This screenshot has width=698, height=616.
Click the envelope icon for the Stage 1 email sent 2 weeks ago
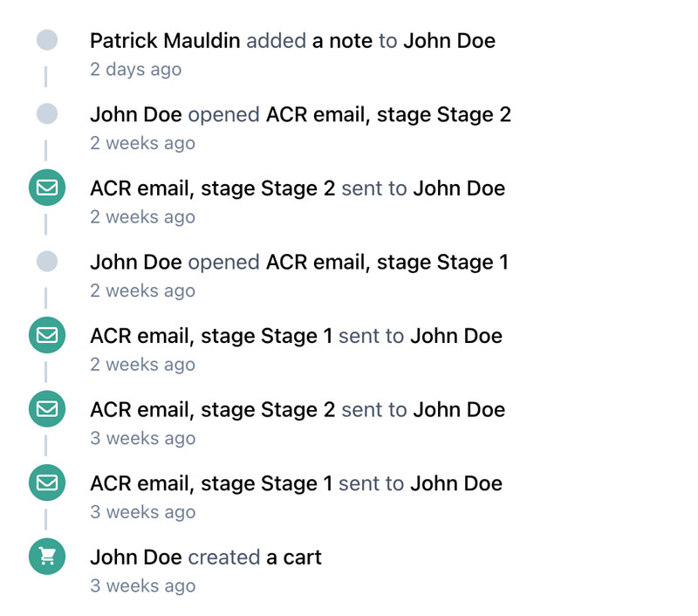47,336
